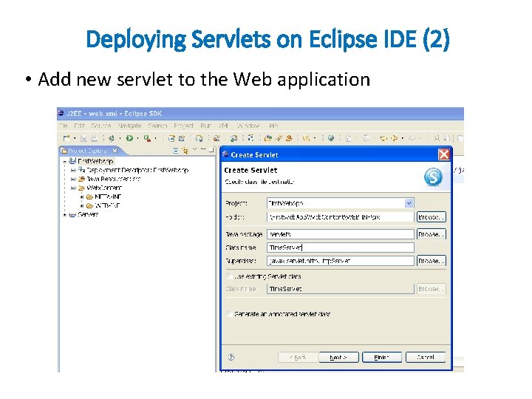Expand the Servers tree node
Image resolution: width=532 pixels, height=399 pixels.
pyautogui.click(x=64, y=215)
